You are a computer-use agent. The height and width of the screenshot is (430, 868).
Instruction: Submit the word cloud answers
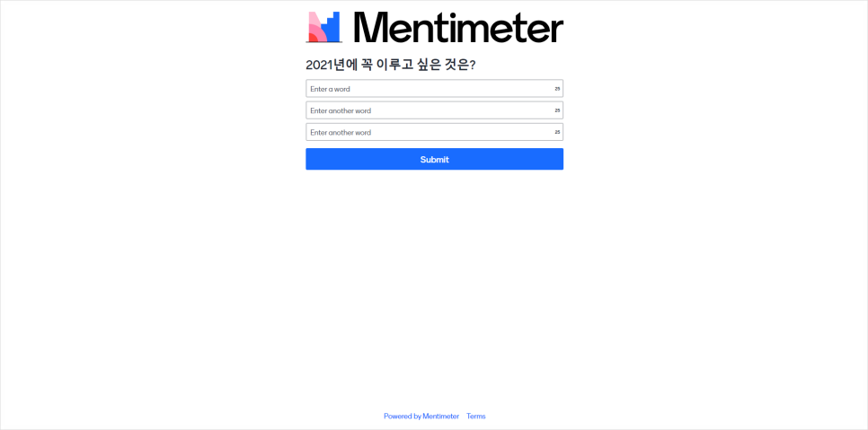pos(435,159)
